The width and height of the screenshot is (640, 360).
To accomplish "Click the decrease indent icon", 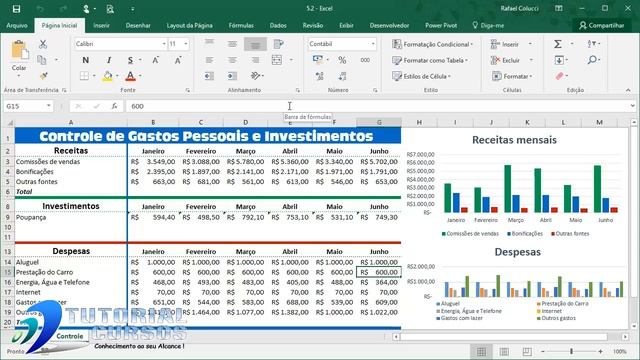I will point(209,76).
